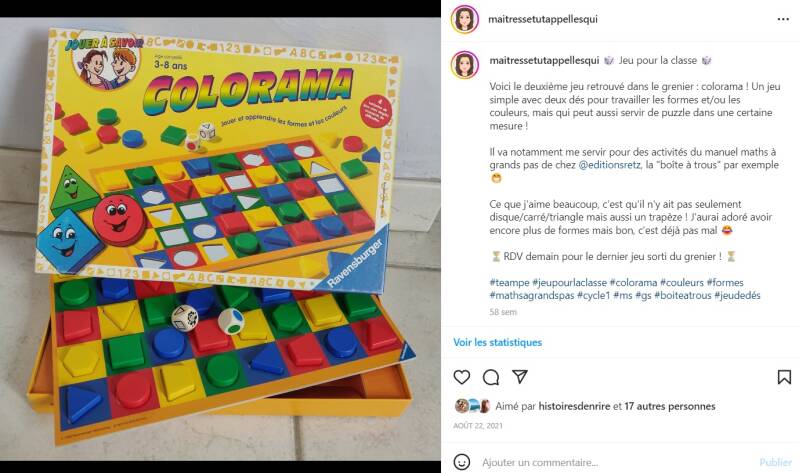
Task: Open the header username maitressetutappellesqui
Action: [x=543, y=19]
